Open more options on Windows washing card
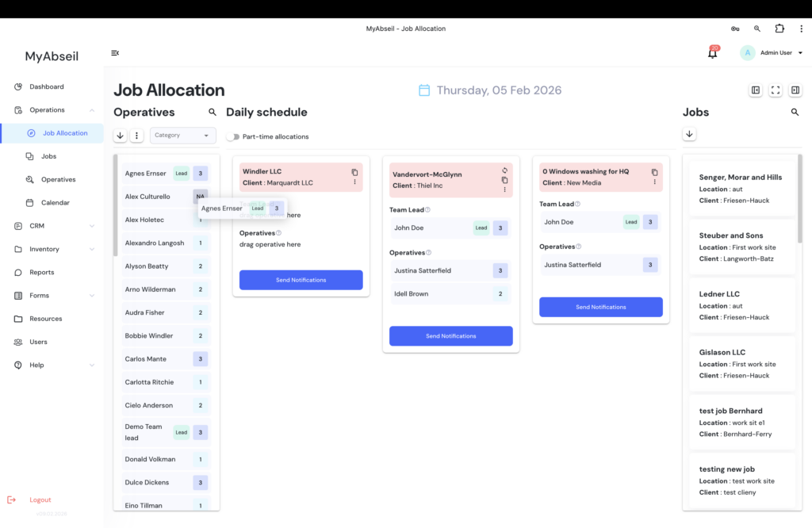This screenshot has height=528, width=812. (654, 182)
